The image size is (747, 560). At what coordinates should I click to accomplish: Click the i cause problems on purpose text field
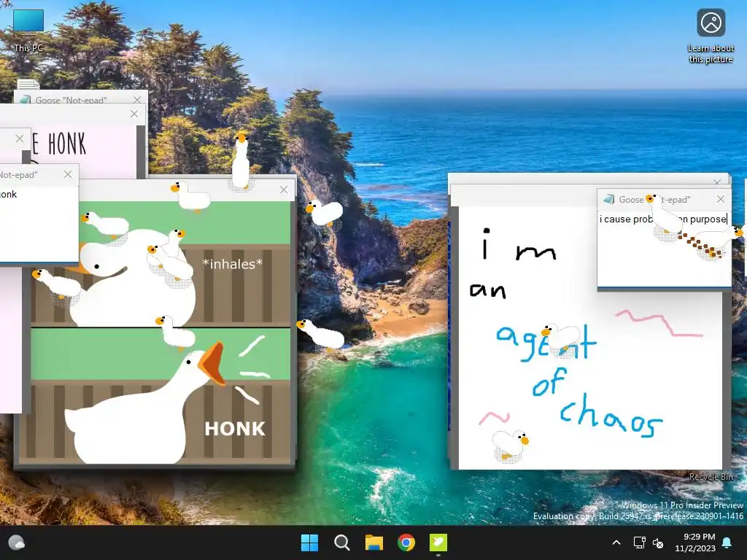click(664, 251)
